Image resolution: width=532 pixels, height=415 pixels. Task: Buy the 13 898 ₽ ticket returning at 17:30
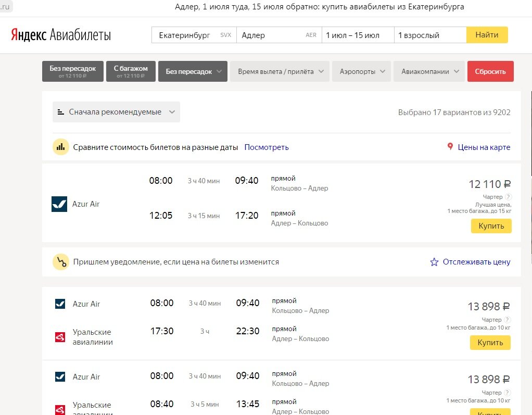tap(490, 343)
